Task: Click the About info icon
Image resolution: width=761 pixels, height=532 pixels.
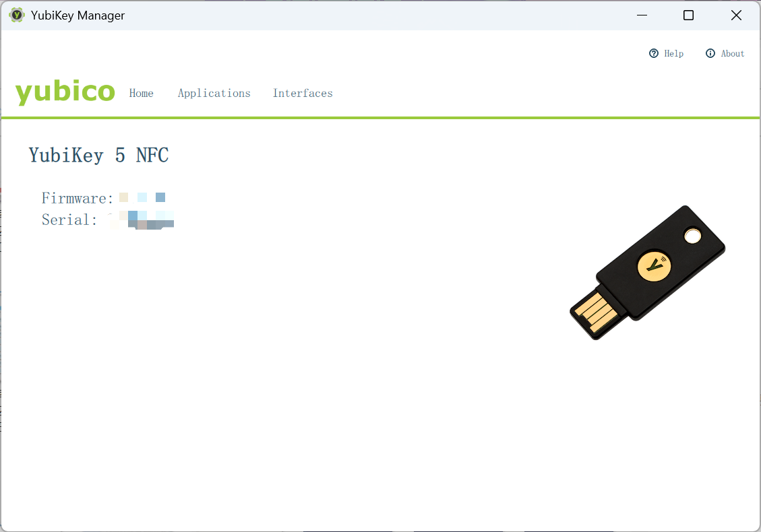Action: (x=709, y=53)
